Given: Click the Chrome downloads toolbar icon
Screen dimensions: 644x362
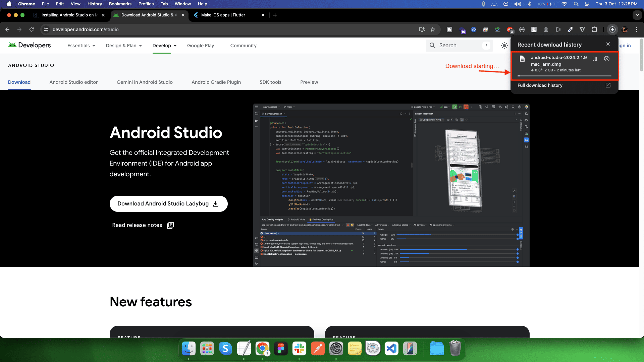Looking at the screenshot, I should pos(612,29).
